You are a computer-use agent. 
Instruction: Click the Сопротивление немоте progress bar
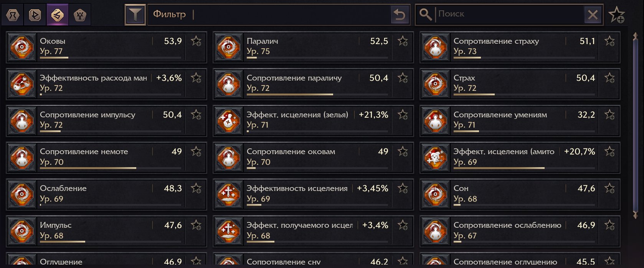[111, 168]
